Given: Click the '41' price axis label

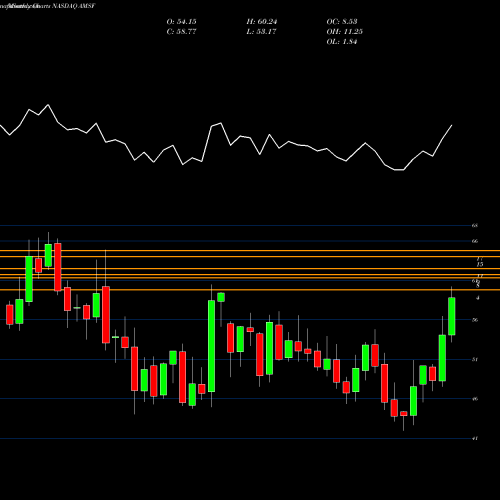Looking at the screenshot, I should (475, 439).
